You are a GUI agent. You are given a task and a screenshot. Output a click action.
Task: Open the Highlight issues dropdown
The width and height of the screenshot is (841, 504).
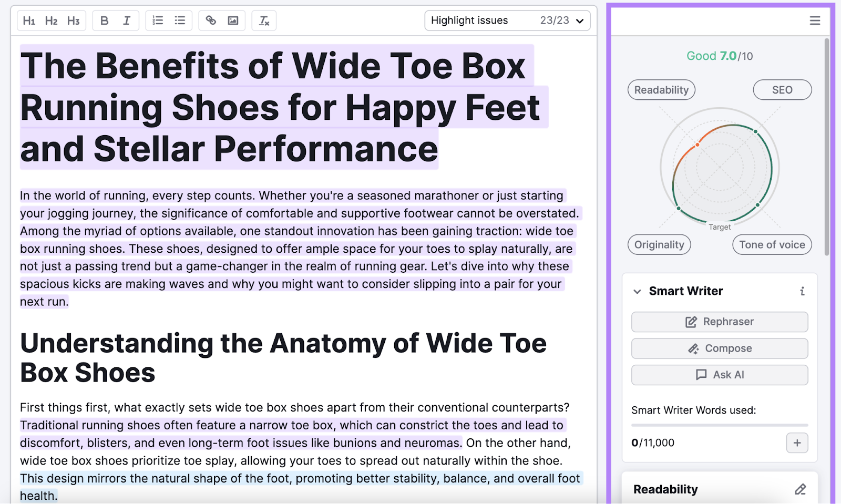580,20
